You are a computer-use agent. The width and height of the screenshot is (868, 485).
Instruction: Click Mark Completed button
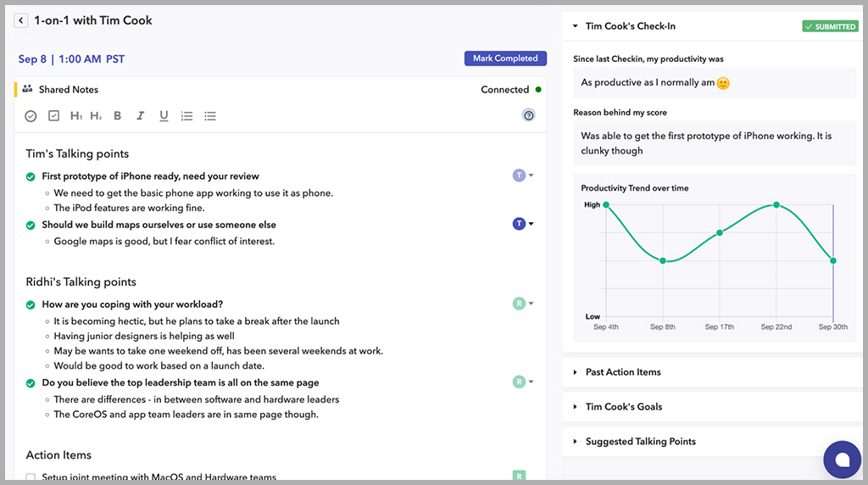click(x=505, y=59)
